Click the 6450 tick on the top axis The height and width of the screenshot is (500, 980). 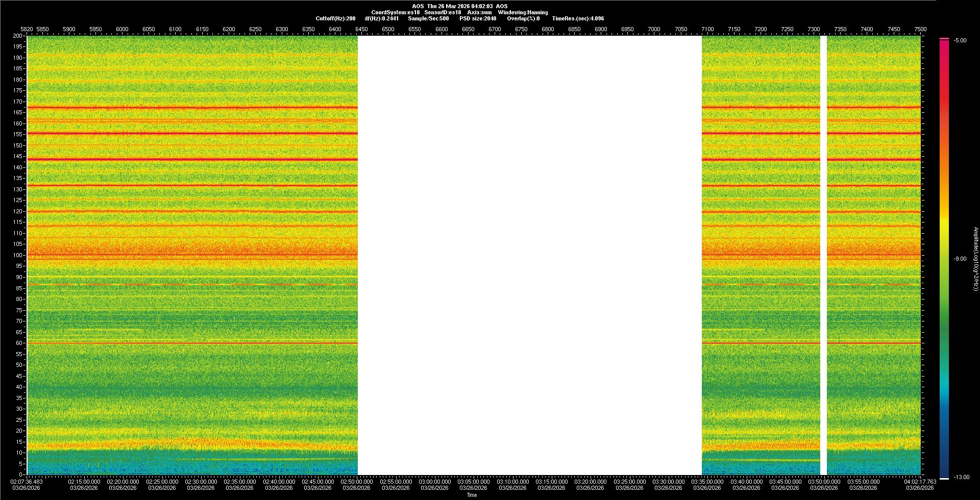[x=361, y=29]
